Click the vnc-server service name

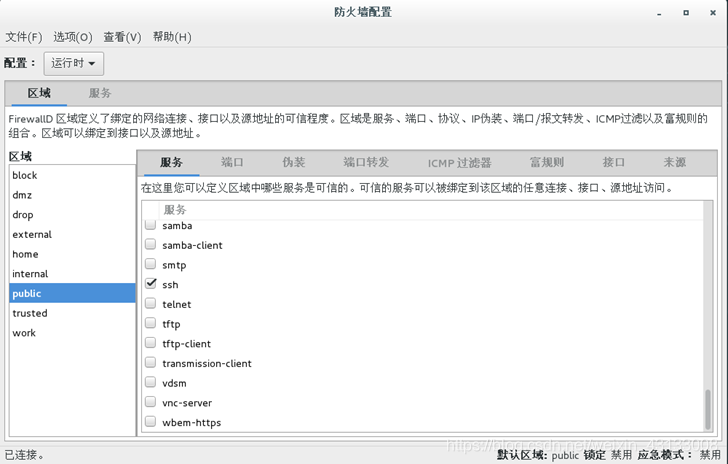[187, 403]
